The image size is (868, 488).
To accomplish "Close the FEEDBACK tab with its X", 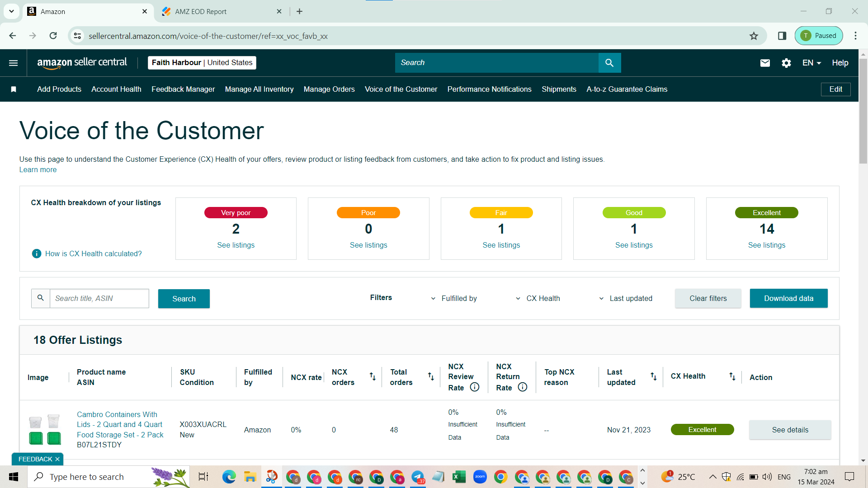I will [57, 459].
